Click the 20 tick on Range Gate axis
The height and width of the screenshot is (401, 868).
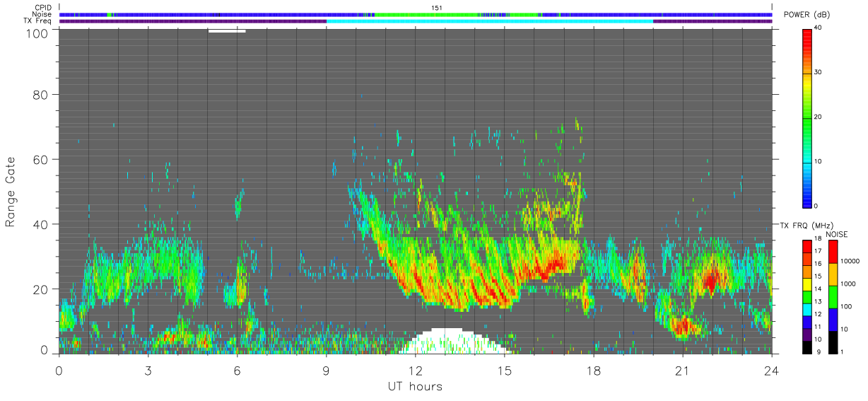[x=40, y=289]
